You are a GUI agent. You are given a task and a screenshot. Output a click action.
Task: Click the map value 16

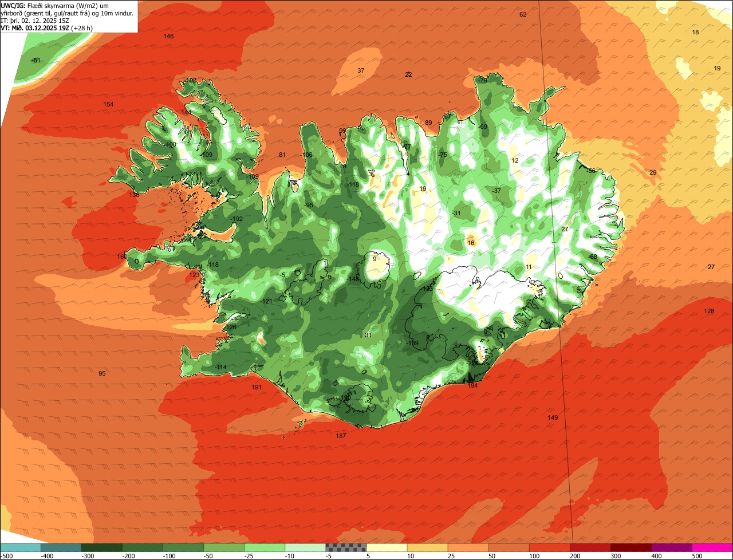(x=471, y=243)
